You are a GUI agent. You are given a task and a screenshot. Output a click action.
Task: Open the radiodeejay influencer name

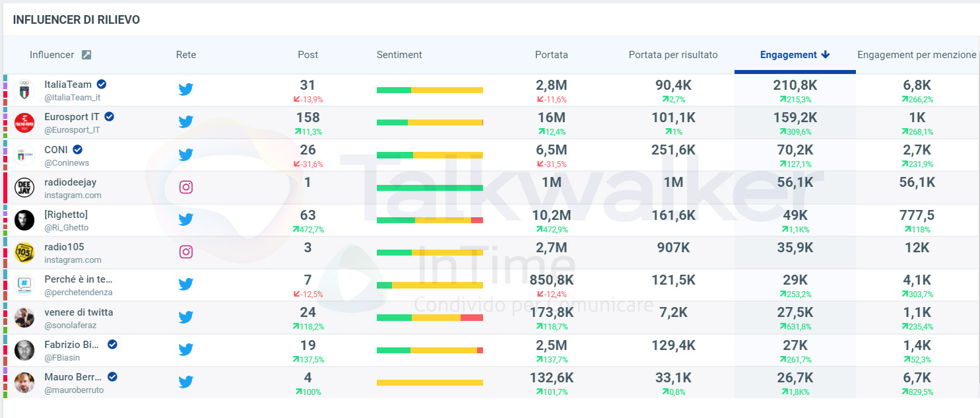click(x=71, y=182)
